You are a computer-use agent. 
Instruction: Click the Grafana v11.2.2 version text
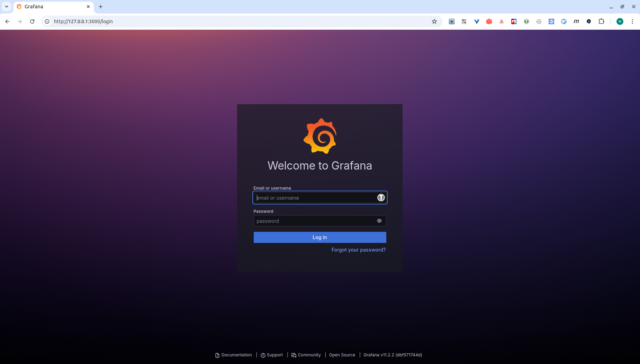[x=393, y=355]
